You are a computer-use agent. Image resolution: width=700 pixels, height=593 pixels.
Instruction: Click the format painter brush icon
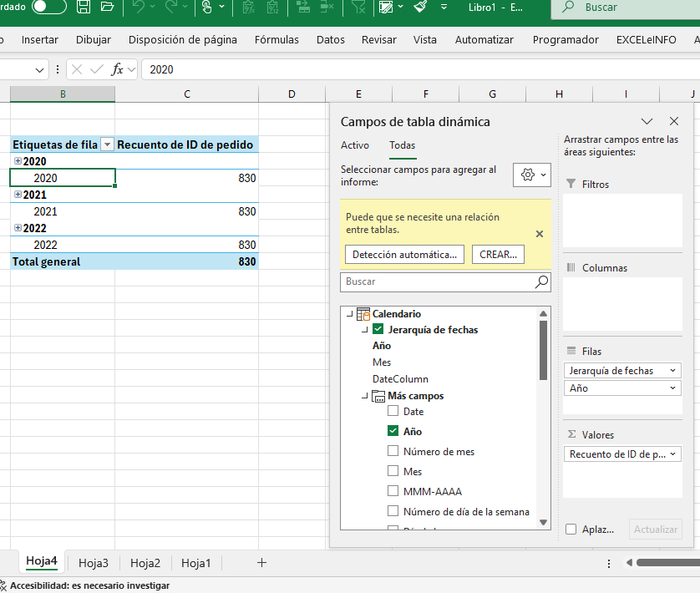point(421,8)
